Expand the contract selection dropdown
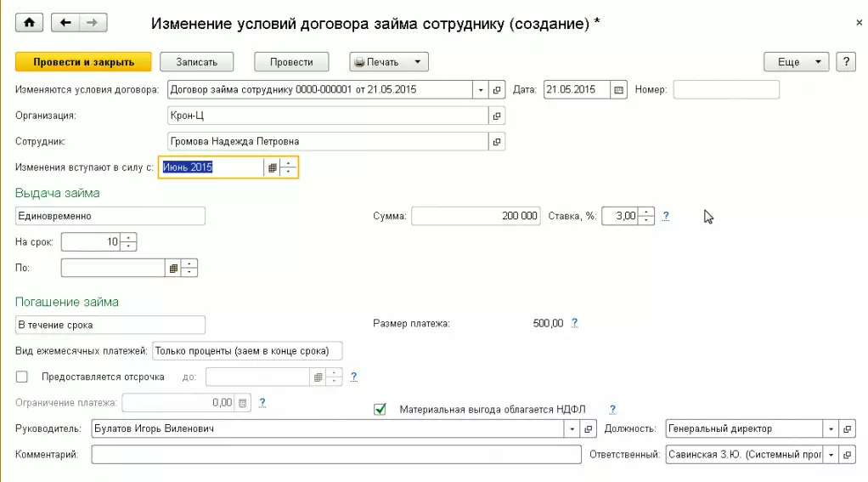 click(481, 90)
